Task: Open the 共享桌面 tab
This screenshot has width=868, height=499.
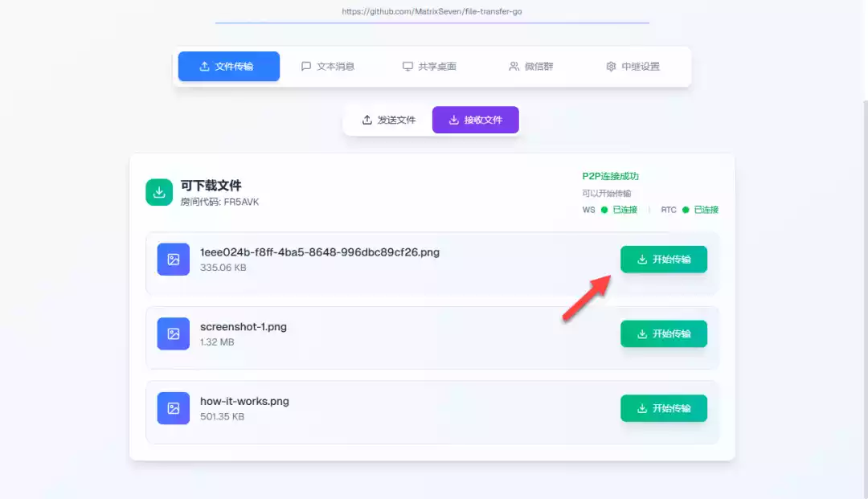Action: (429, 67)
